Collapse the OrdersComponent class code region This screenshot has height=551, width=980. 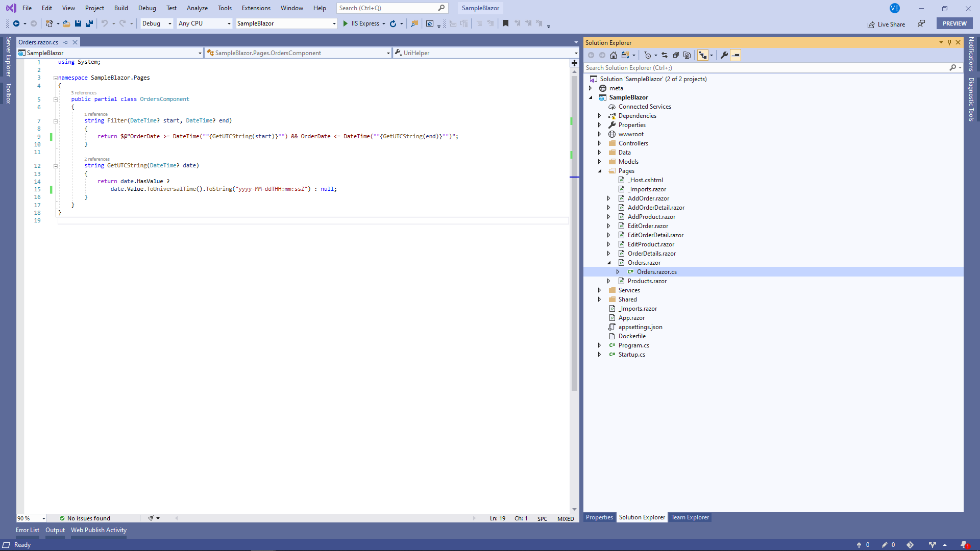[55, 99]
